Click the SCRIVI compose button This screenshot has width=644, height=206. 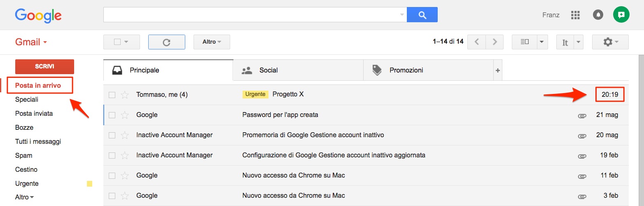click(x=44, y=67)
